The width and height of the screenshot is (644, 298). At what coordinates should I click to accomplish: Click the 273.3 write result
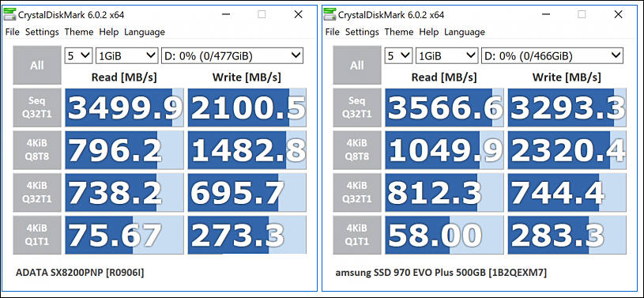click(247, 235)
